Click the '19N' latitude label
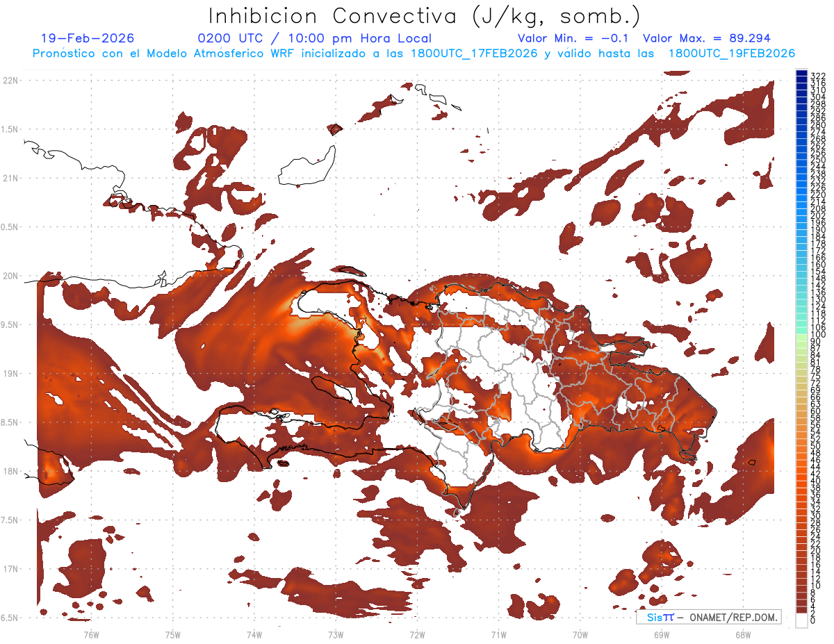834x644 pixels. tap(11, 374)
